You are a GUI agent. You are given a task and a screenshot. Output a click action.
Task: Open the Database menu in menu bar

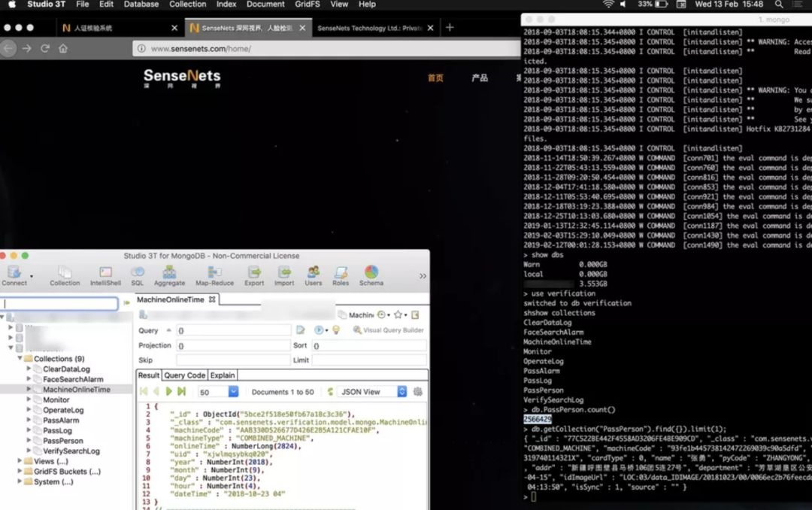click(141, 5)
